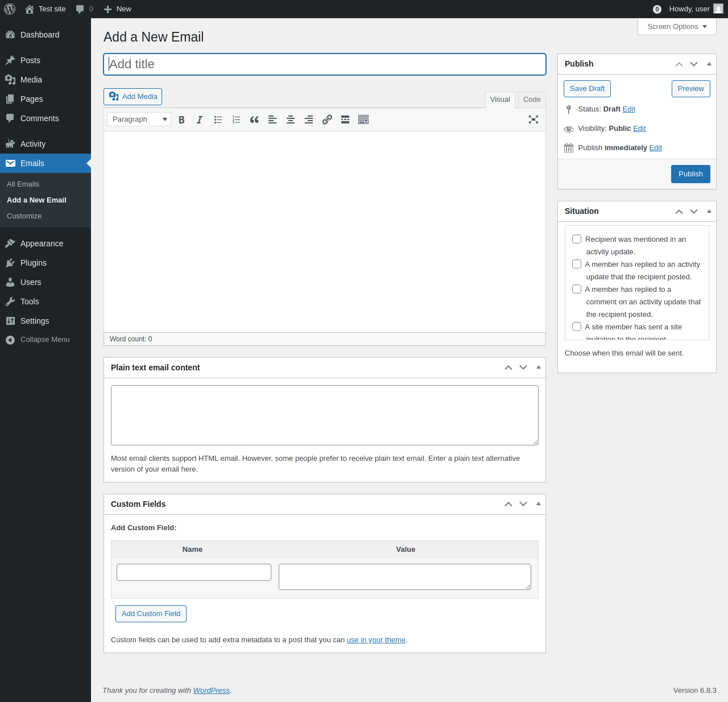Move Plain text email content box down
The height and width of the screenshot is (702, 728).
(x=523, y=367)
